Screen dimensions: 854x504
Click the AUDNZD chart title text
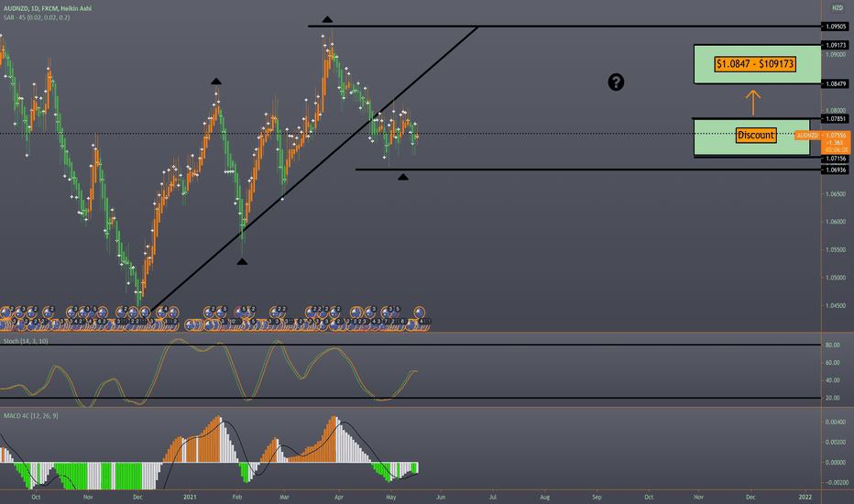pyautogui.click(x=48, y=9)
